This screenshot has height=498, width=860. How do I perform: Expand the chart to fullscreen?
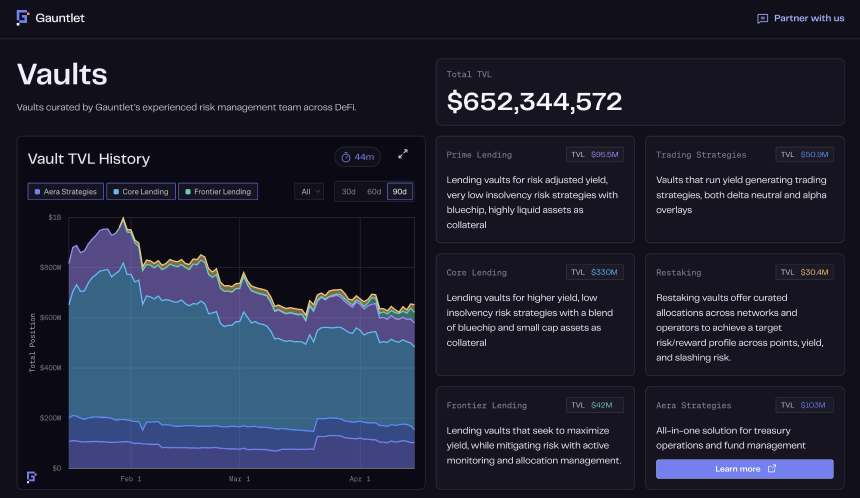click(403, 154)
